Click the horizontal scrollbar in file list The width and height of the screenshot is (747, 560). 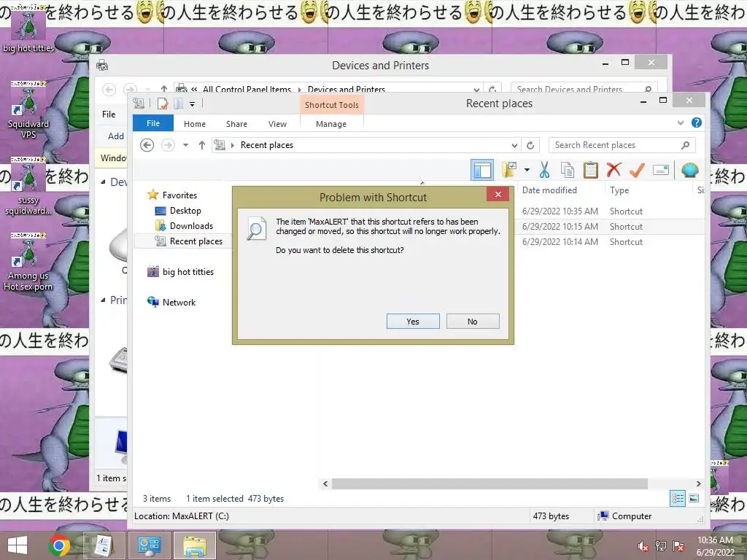[489, 484]
